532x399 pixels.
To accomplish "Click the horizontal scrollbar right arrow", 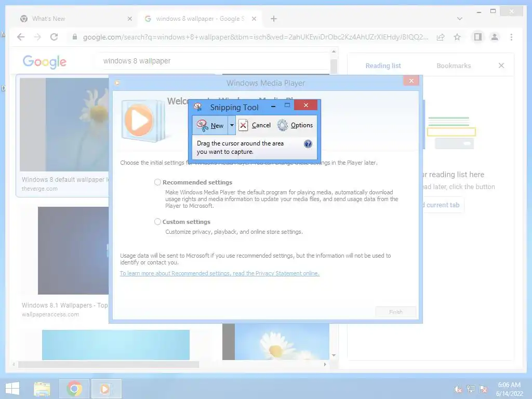I will point(325,364).
